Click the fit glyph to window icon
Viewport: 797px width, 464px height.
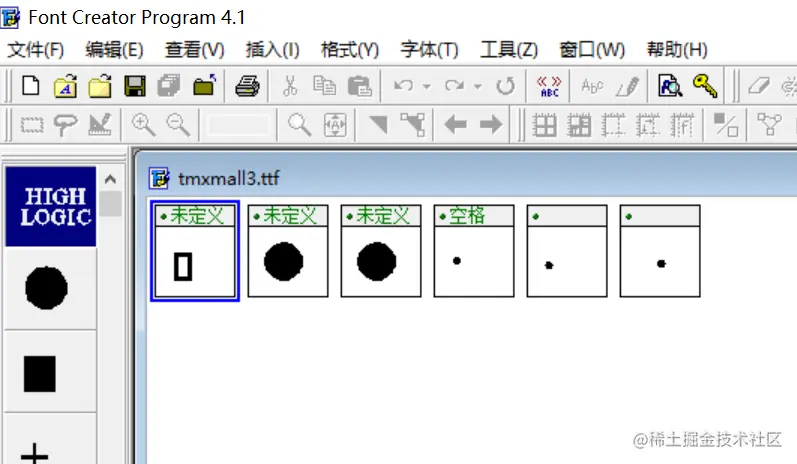[x=335, y=125]
